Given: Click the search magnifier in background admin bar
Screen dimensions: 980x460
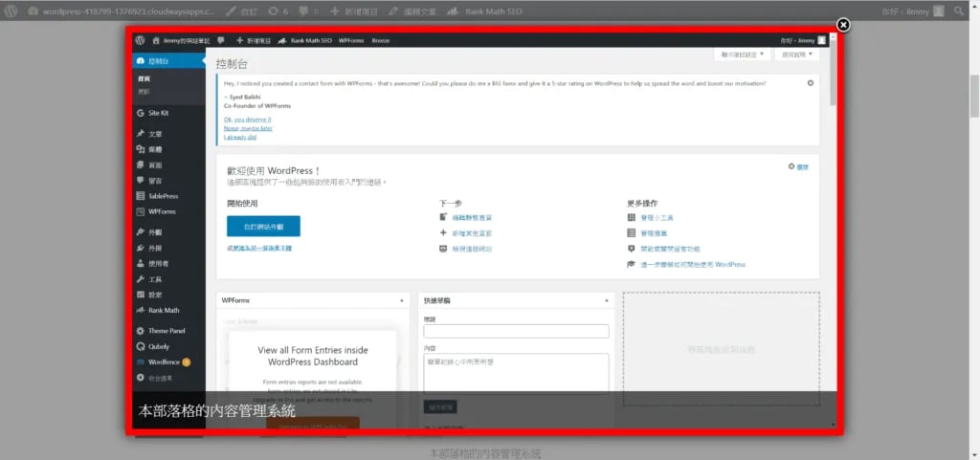Looking at the screenshot, I should (959, 11).
